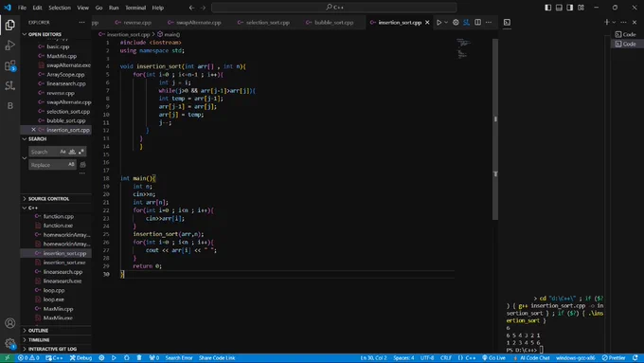Screen dimensions: 644x363
Task: Click the editor vertical scrollbar
Action: [495, 130]
